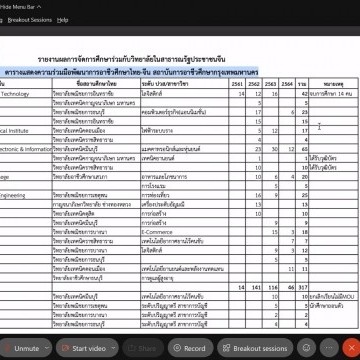Open the reactions emoji button

coord(306,348)
